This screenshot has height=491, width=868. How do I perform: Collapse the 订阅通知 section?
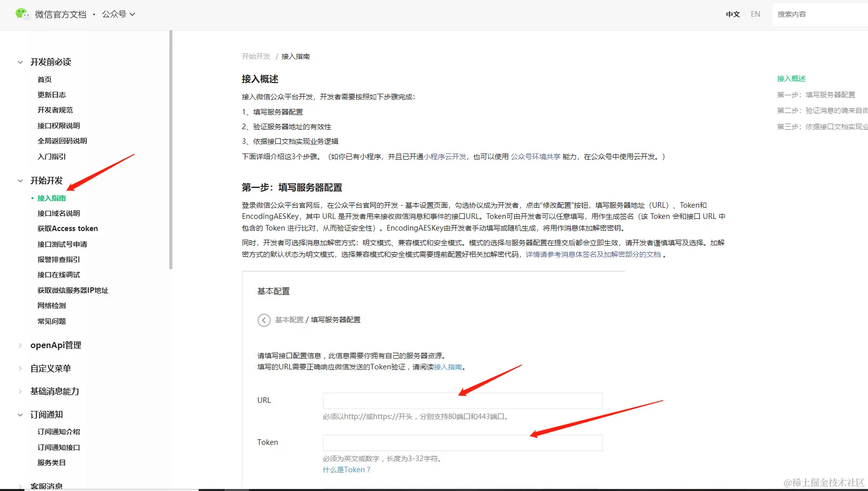[x=20, y=415]
